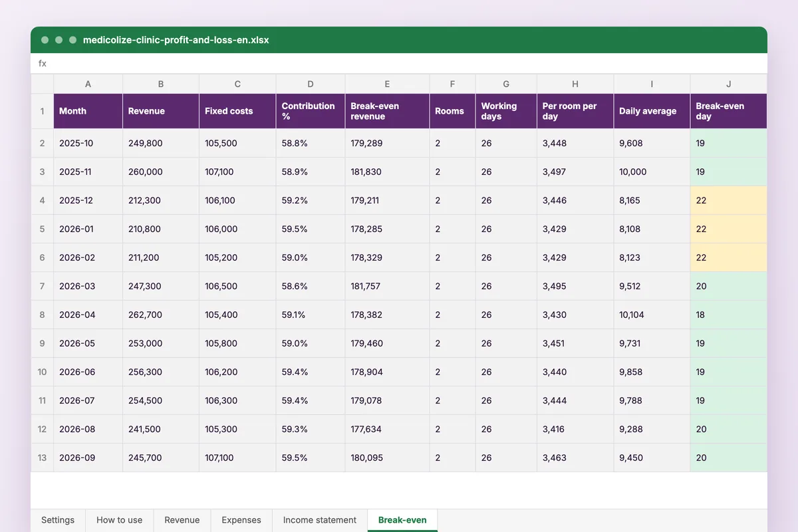The height and width of the screenshot is (532, 798).
Task: Select contribution cell 58.8%
Action: point(311,143)
